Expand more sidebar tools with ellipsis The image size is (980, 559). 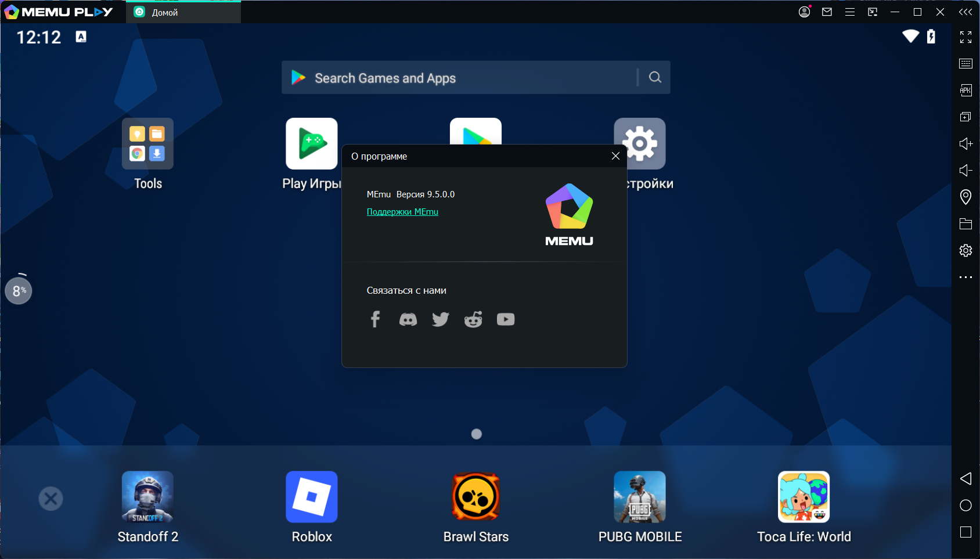pos(965,277)
